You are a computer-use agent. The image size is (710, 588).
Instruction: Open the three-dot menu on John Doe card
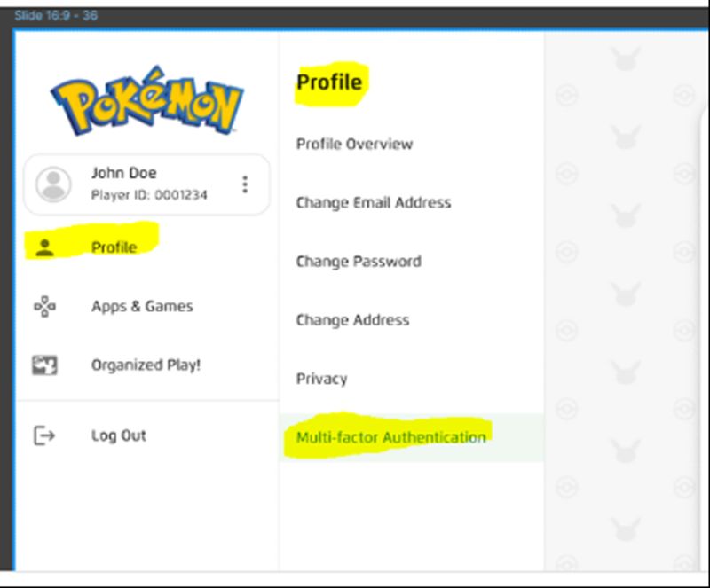(x=245, y=184)
